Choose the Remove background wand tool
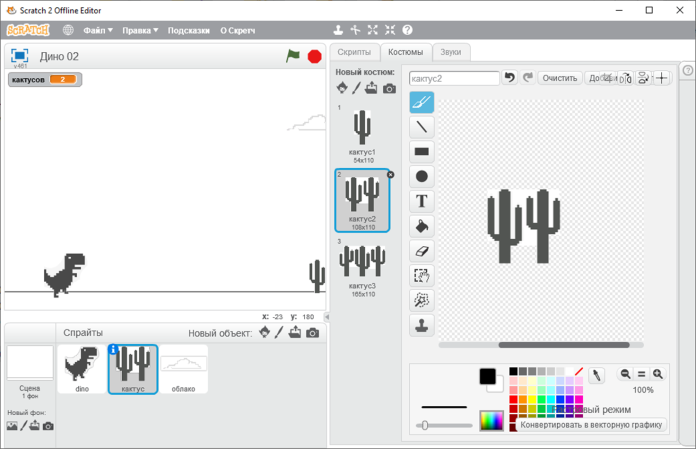The width and height of the screenshot is (696, 449). pyautogui.click(x=421, y=300)
